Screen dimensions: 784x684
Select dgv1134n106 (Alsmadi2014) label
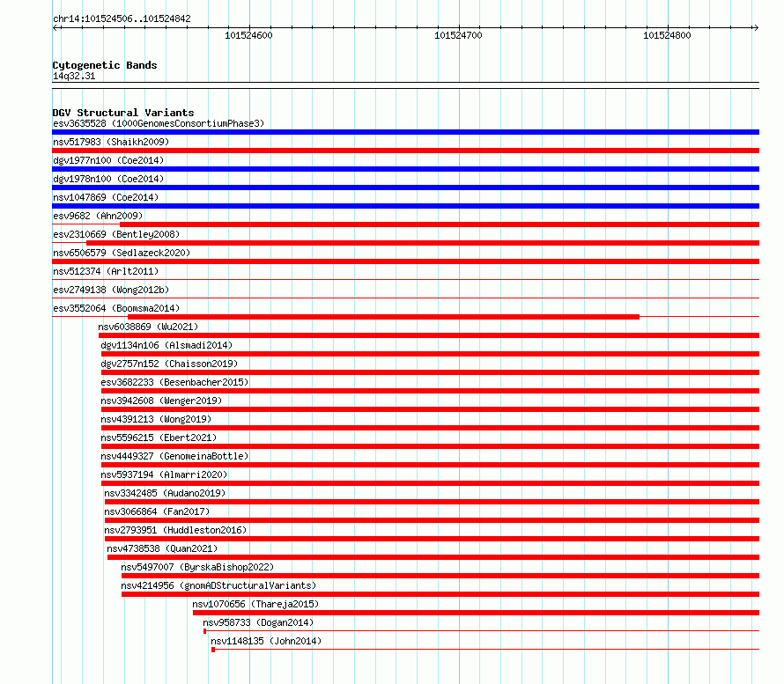[166, 345]
